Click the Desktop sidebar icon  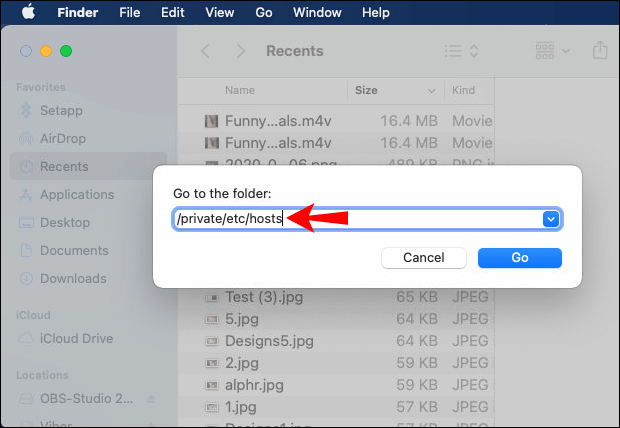point(26,222)
